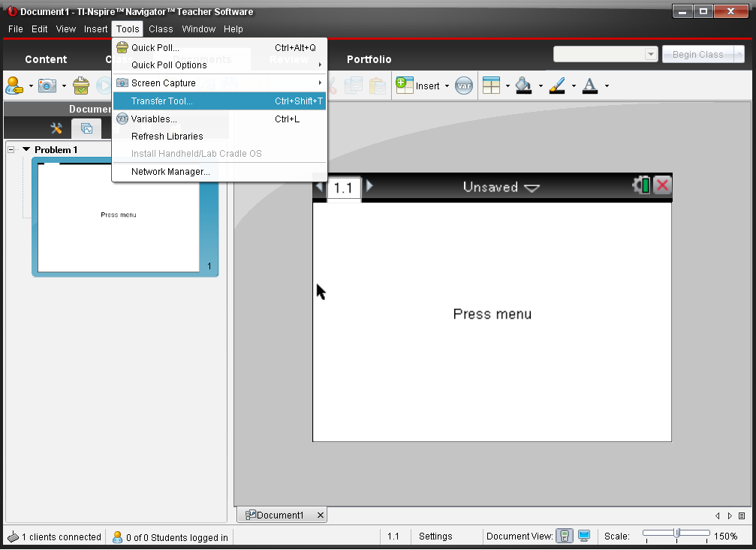Switch to handheld document view
The width and height of the screenshot is (756, 550).
click(x=565, y=536)
